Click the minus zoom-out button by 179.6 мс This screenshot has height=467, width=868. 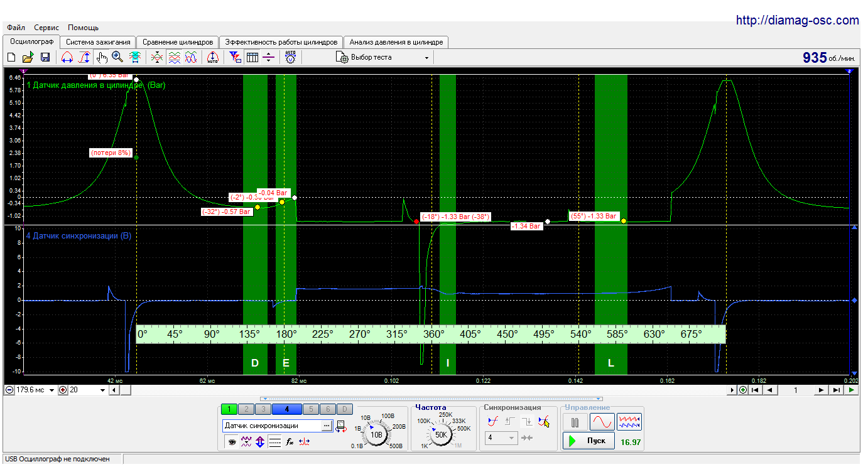(x=9, y=390)
